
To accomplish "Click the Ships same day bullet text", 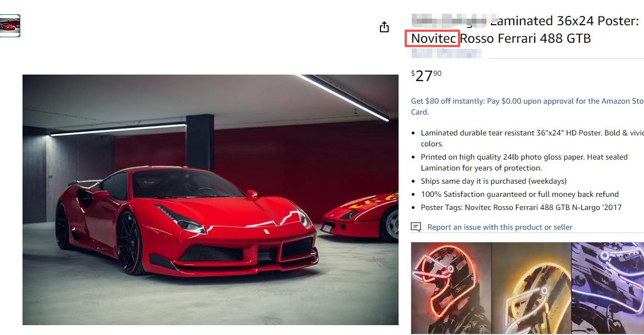I will click(x=493, y=181).
